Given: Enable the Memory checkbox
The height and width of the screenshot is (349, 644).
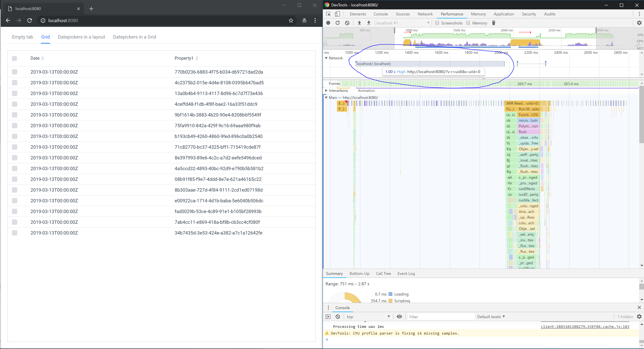Looking at the screenshot, I should coord(468,23).
